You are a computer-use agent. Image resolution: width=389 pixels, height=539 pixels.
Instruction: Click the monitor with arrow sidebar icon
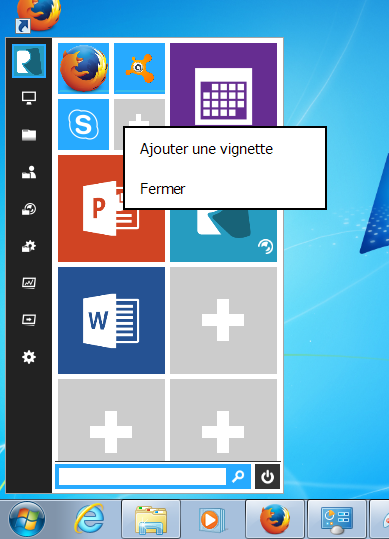pos(29,320)
